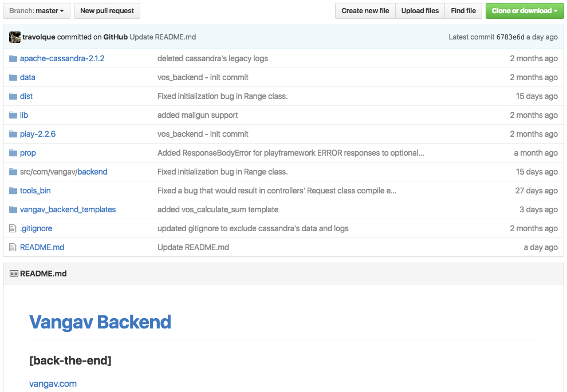567x392 pixels.
Task: Click the file icon next to .gitignore
Action: 11,228
